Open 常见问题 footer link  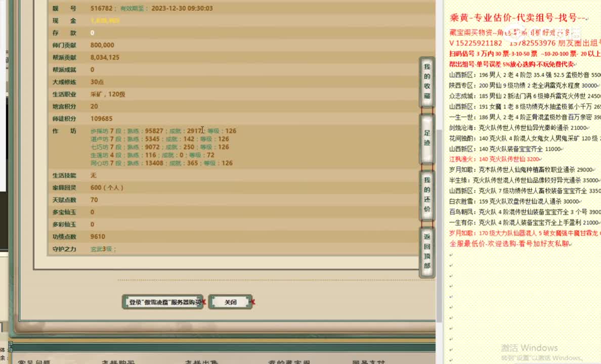click(34, 361)
